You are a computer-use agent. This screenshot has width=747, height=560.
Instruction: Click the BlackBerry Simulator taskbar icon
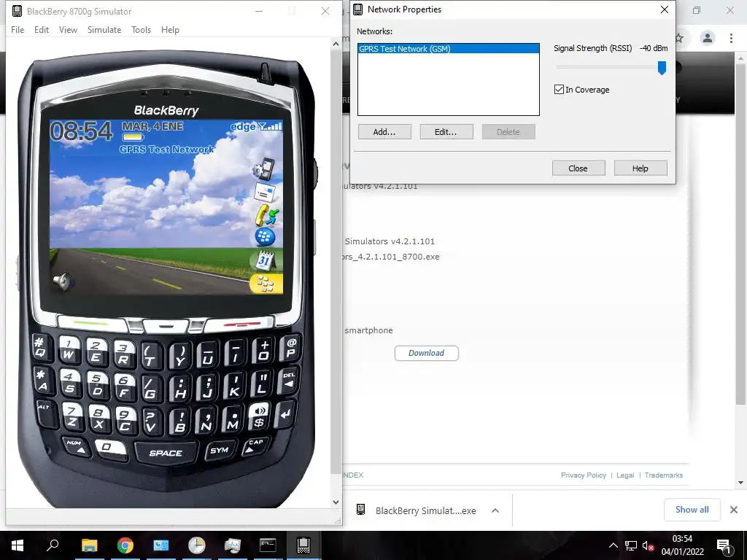click(x=303, y=545)
